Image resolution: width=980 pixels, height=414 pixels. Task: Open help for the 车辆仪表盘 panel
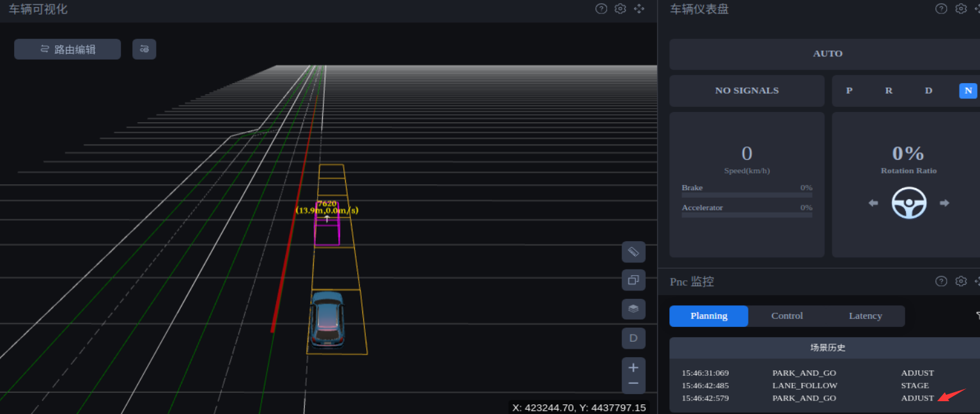(941, 9)
